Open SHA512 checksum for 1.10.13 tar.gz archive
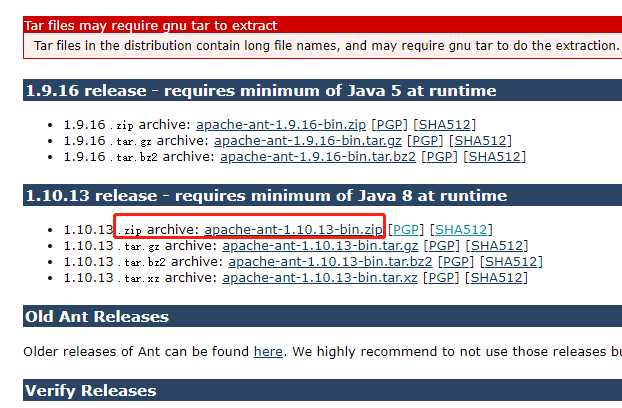Image resolution: width=622 pixels, height=408 pixels. [497, 246]
